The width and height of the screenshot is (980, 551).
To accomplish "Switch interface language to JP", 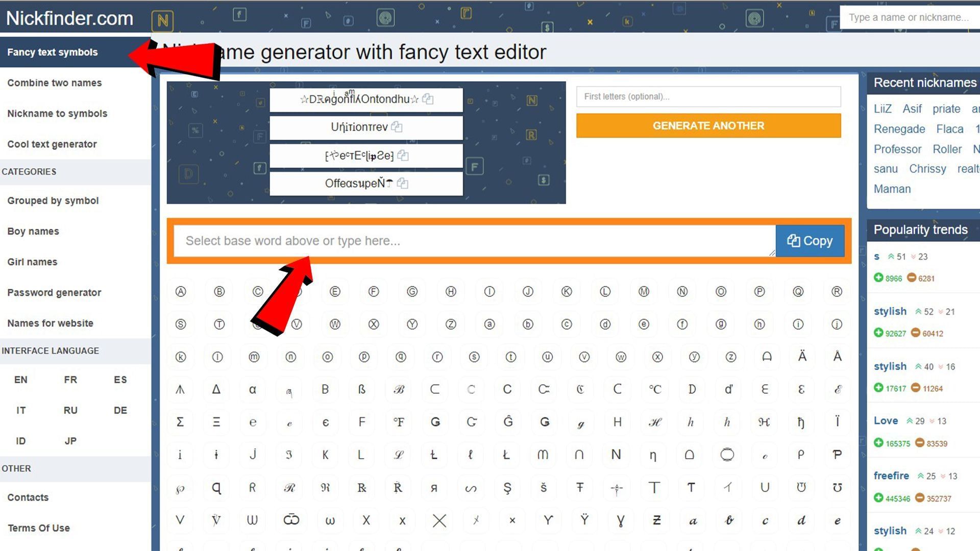I will [x=70, y=441].
